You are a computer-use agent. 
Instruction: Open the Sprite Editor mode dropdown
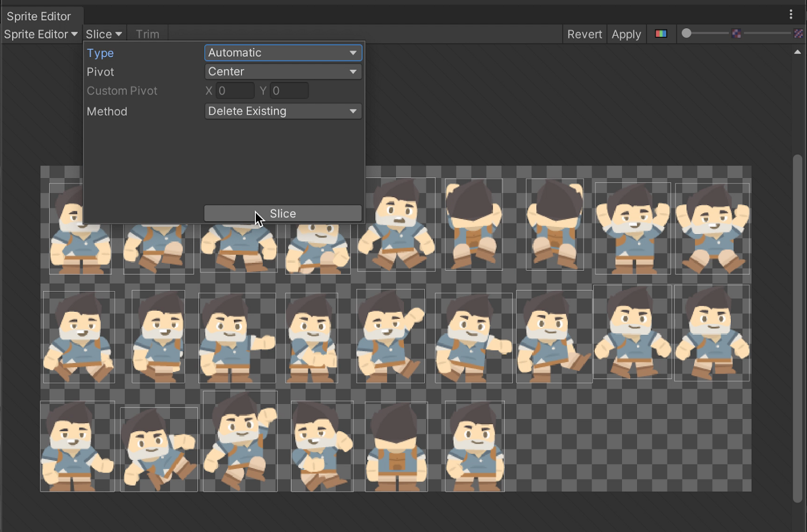(41, 34)
